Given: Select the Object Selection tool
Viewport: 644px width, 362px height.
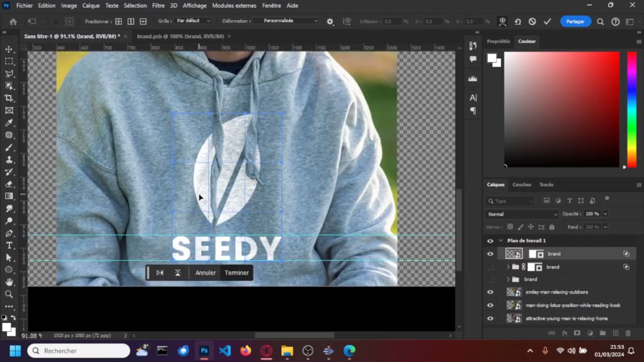Looking at the screenshot, I should (9, 85).
